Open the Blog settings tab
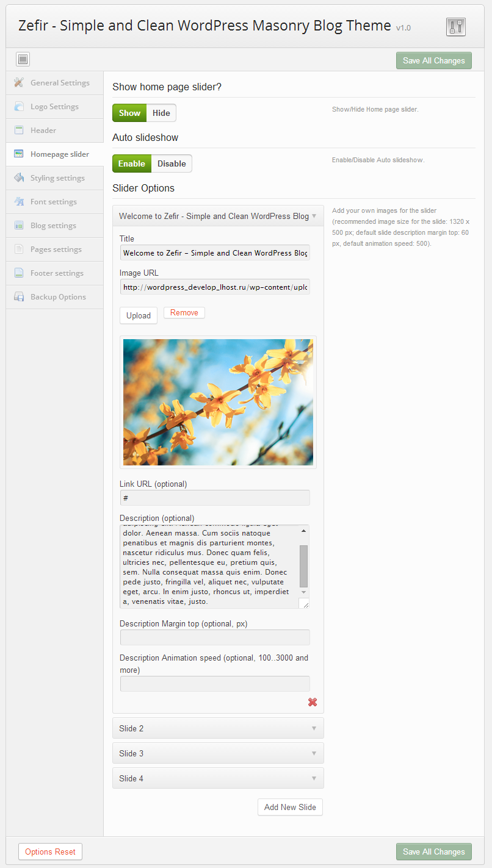 53,226
